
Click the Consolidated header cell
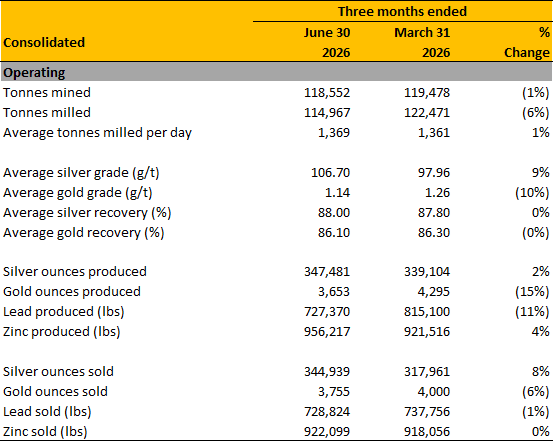pyautogui.click(x=44, y=42)
